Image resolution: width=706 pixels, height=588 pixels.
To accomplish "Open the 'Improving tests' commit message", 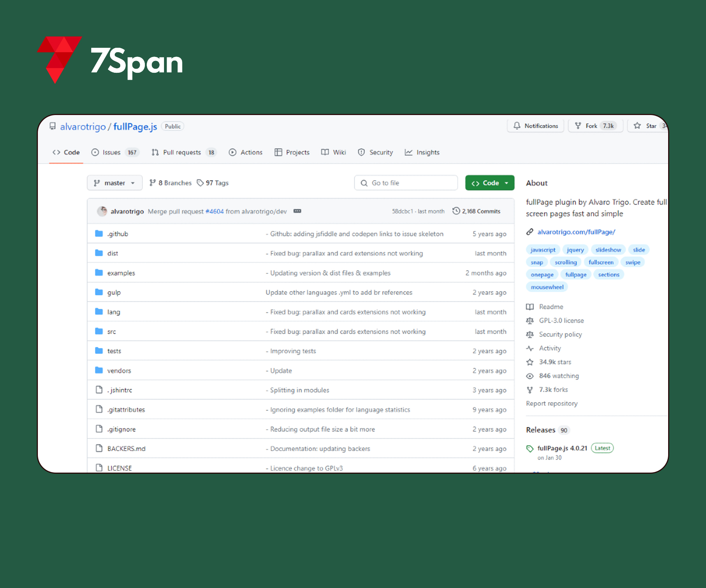I will (x=291, y=351).
